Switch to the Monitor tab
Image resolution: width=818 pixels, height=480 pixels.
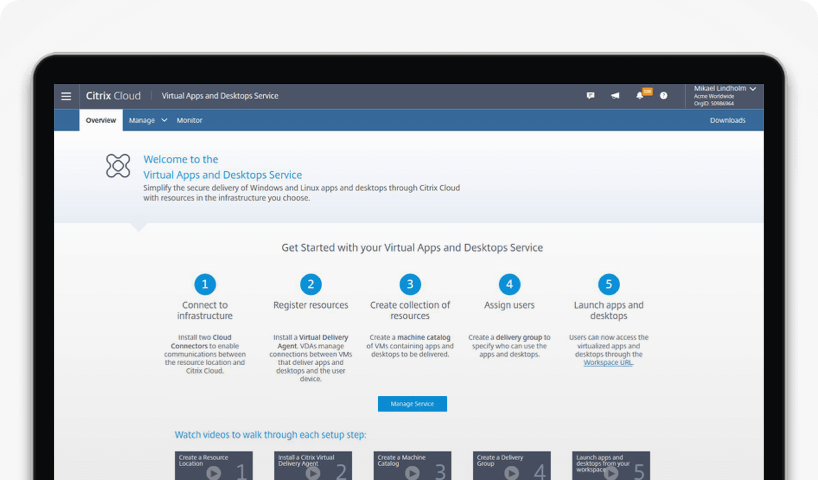coord(189,120)
